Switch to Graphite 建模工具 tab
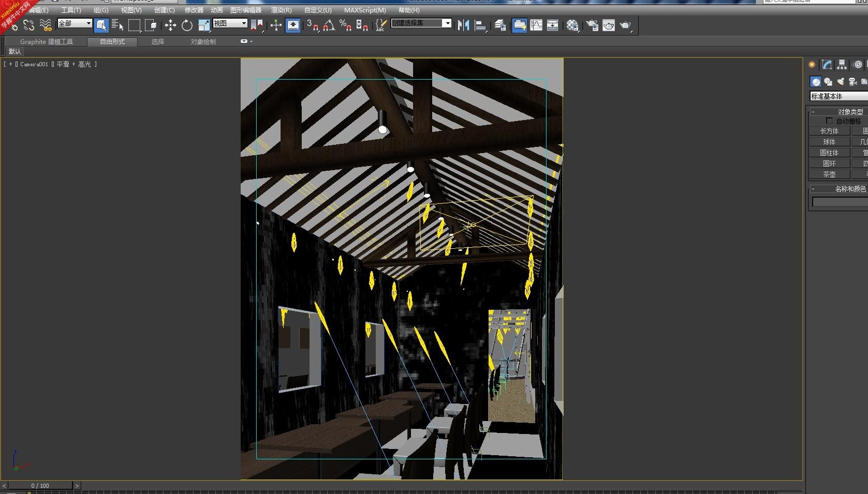Viewport: 868px width, 494px height. pyautogui.click(x=47, y=41)
